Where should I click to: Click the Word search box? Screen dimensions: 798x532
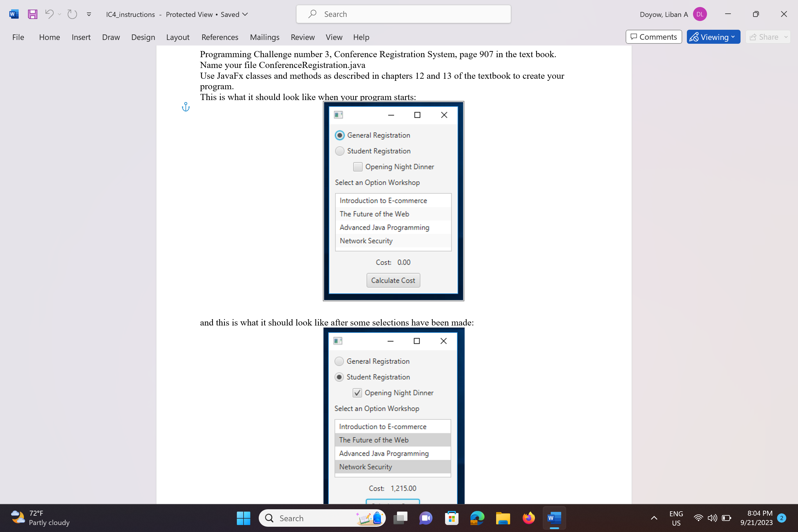[x=403, y=14]
